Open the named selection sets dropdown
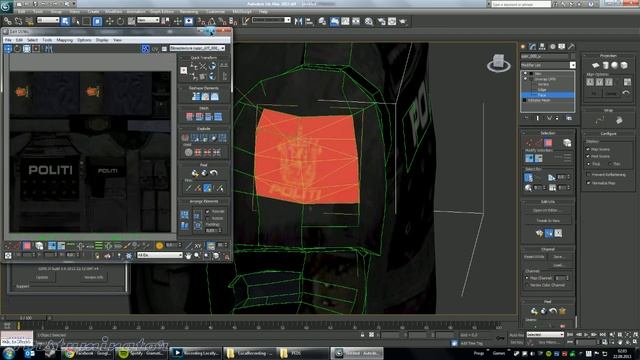The width and height of the screenshot is (640, 360). [x=271, y=20]
